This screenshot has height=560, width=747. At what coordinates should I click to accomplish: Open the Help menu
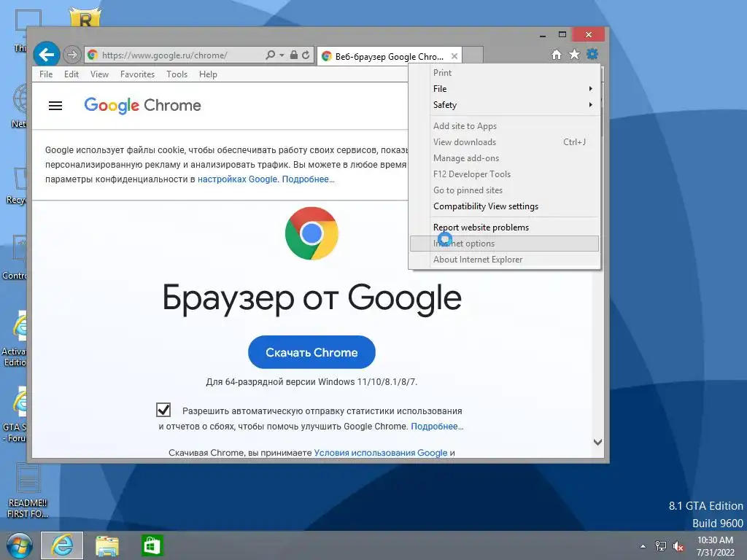click(x=208, y=74)
